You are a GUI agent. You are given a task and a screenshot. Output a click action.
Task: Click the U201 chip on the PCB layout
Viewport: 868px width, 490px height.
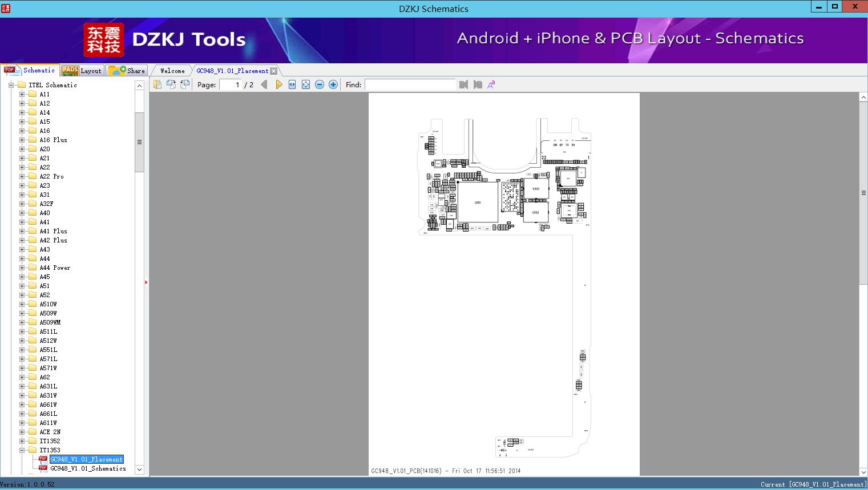click(478, 202)
